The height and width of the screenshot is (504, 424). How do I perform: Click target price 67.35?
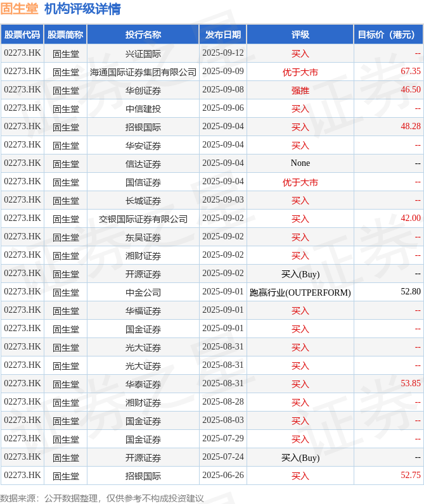pos(411,71)
